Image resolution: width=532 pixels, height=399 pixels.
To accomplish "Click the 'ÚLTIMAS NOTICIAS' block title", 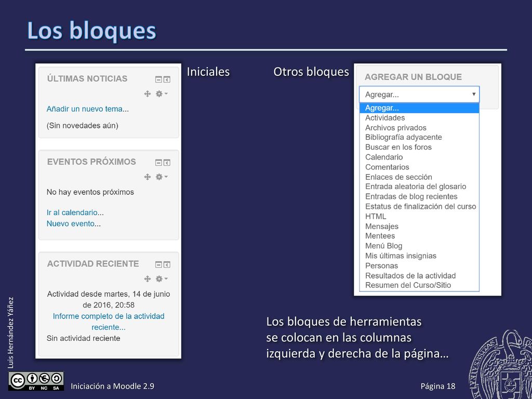I will coord(87,78).
